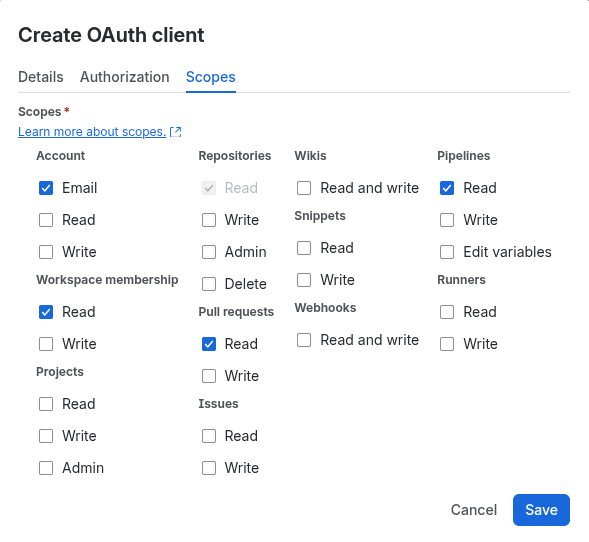This screenshot has height=542, width=589.
Task: Enable the Pipelines Write scope
Action: pos(447,220)
